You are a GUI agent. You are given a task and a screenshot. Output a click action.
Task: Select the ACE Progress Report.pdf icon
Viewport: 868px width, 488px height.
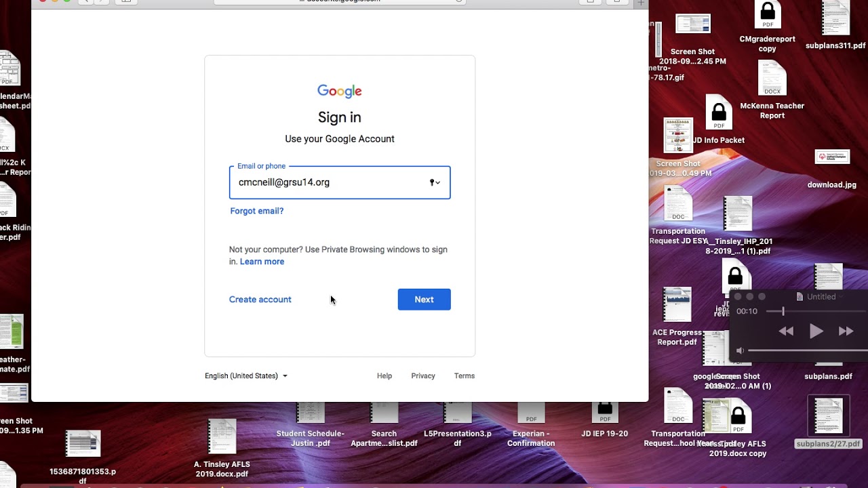(677, 306)
